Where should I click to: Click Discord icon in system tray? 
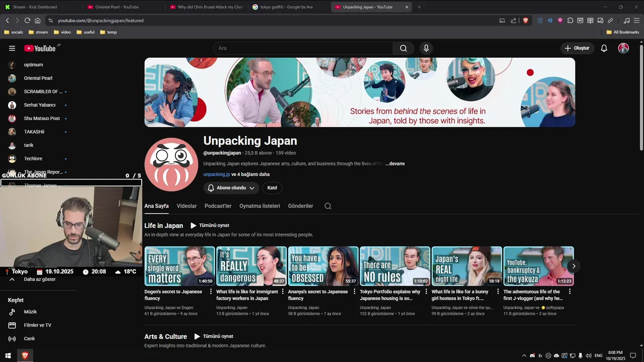pyautogui.click(x=532, y=355)
